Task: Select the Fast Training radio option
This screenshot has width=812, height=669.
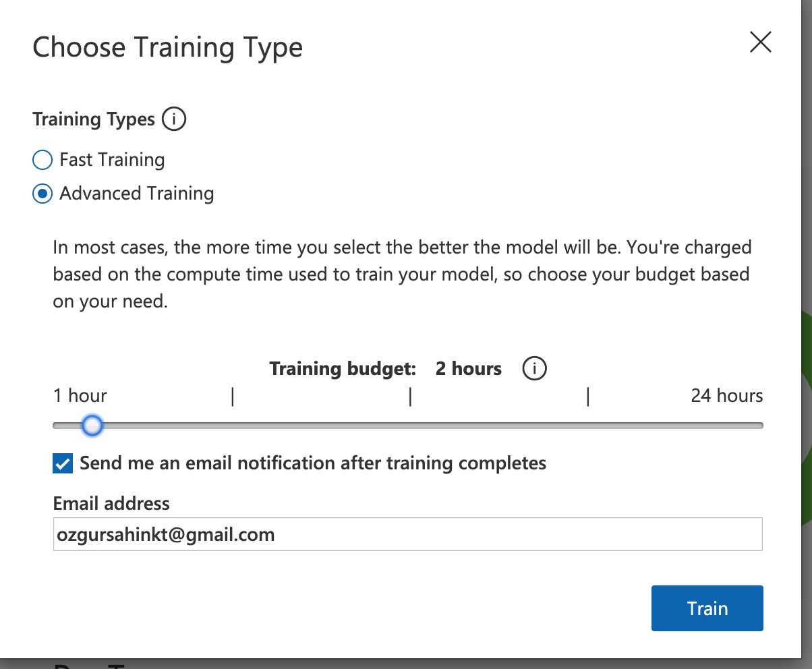Action: coord(42,160)
